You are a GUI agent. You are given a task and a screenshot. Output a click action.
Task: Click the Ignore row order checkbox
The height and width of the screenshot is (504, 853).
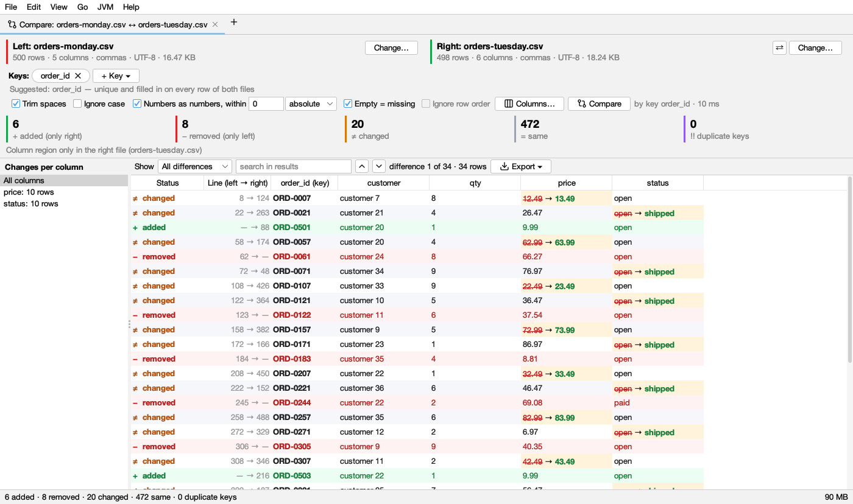[426, 103]
